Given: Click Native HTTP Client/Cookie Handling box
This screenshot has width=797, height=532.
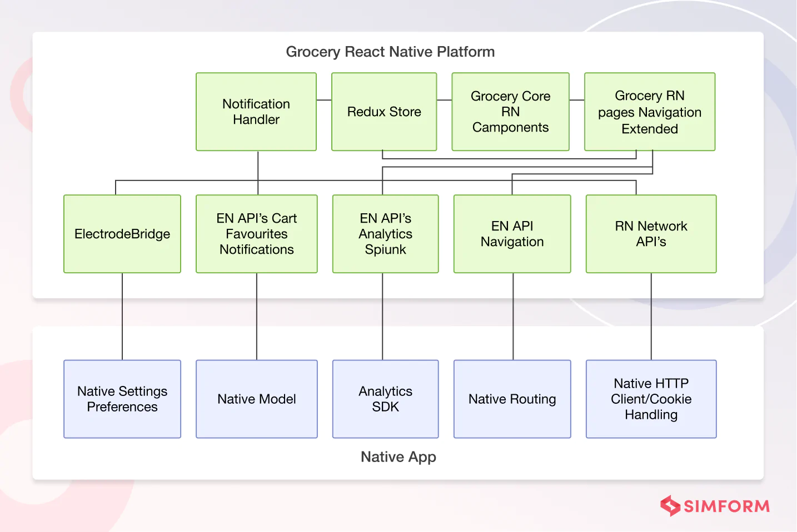Looking at the screenshot, I should coord(651,399).
